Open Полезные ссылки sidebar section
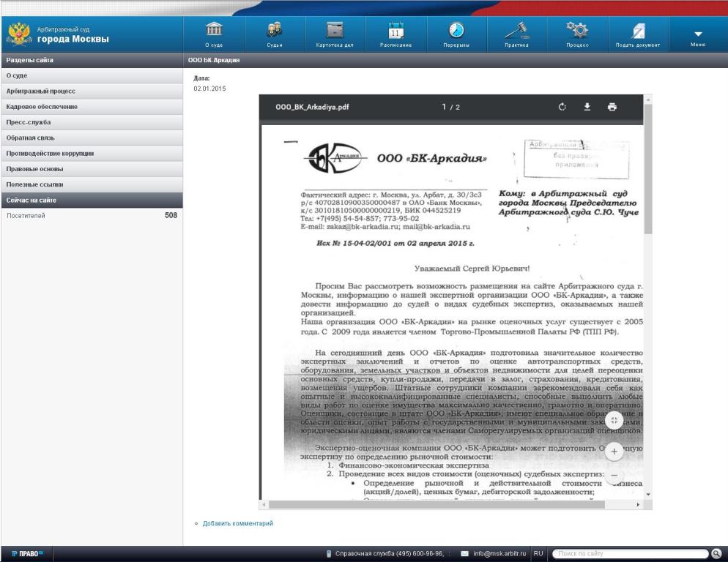 tap(92, 184)
